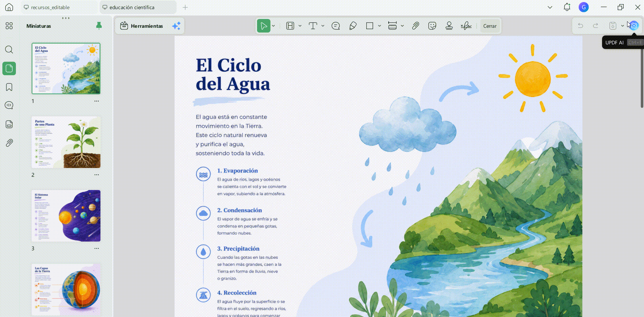Select the signature tool

(x=466, y=26)
